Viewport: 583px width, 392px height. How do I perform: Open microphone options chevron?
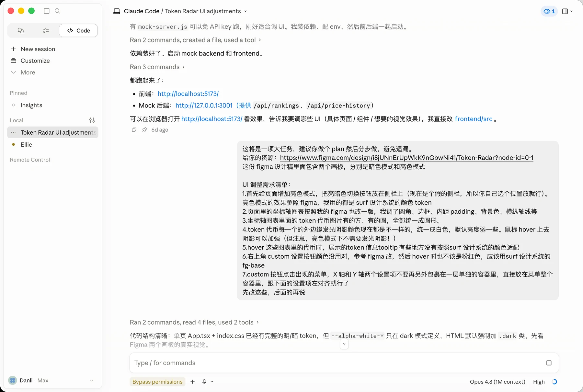coord(212,382)
